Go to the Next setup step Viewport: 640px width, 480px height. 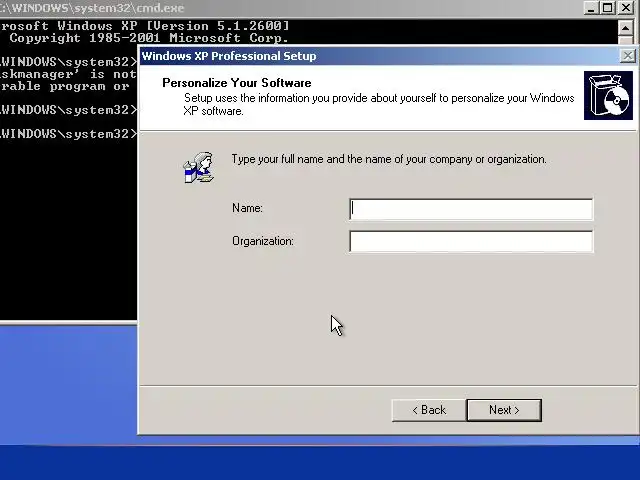point(504,410)
